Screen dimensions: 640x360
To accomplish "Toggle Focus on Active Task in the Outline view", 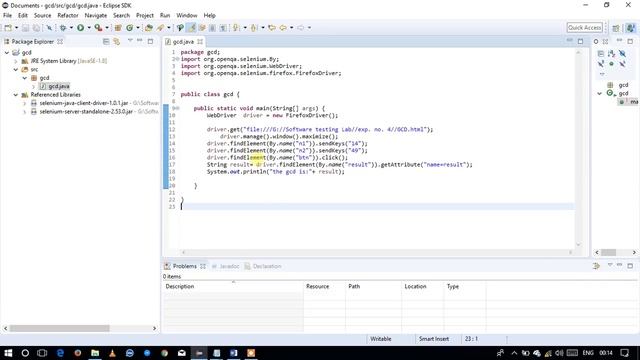I will tap(601, 53).
